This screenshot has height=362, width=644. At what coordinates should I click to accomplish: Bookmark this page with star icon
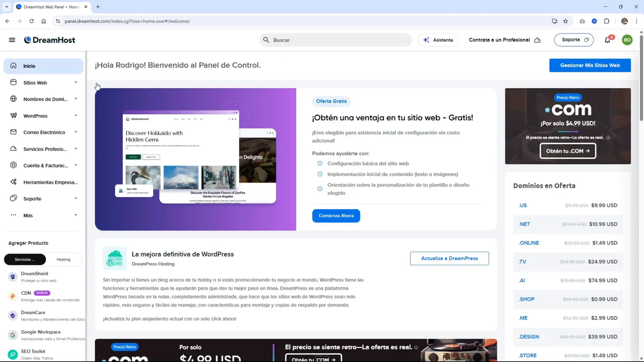(x=566, y=21)
